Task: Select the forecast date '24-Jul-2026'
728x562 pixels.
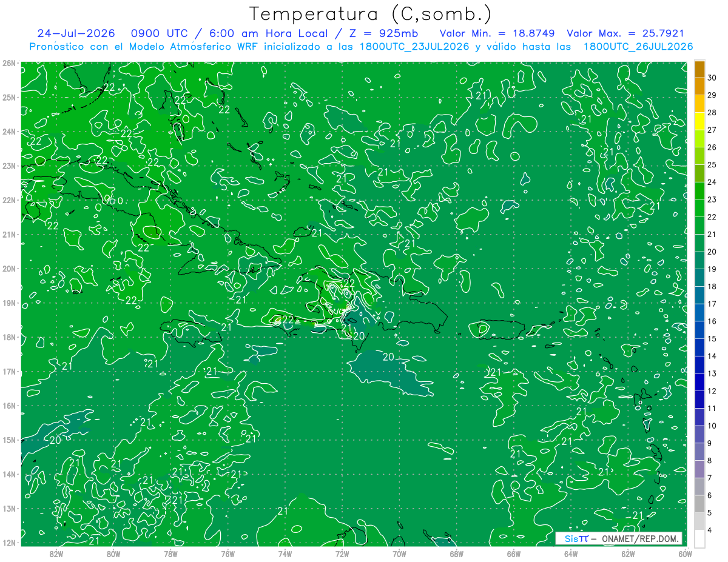Action: point(76,33)
